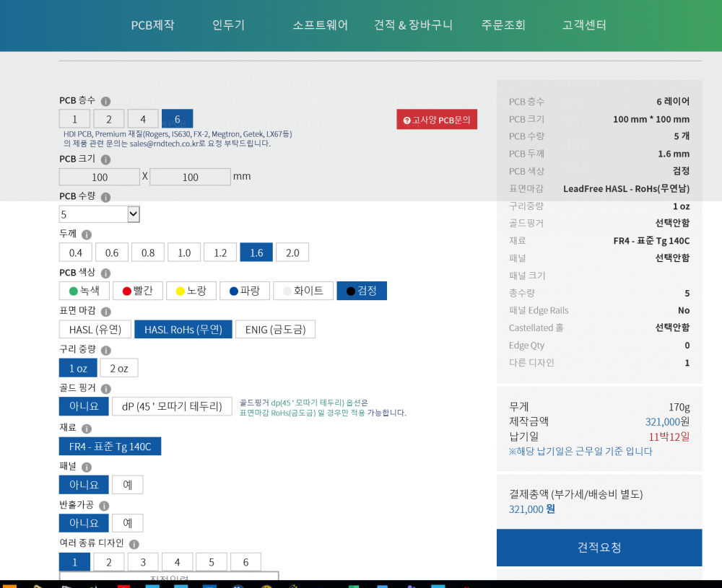The width and height of the screenshot is (722, 588).
Task: Click info icon next to PCB 층수
Action: 105,102
